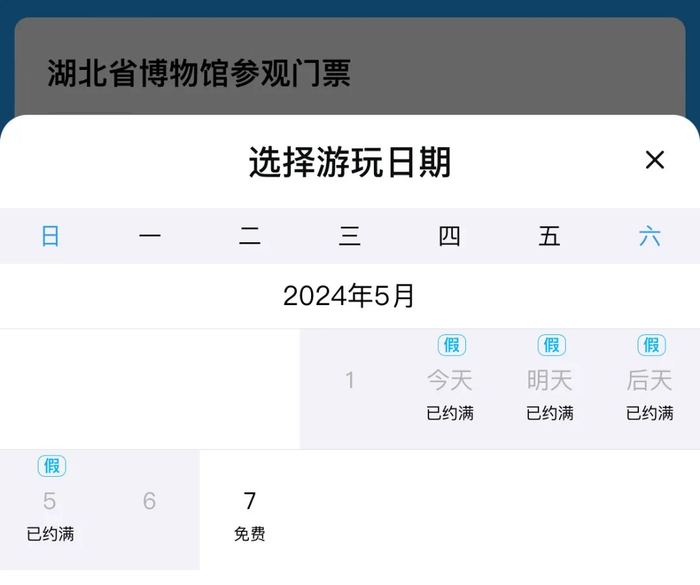Tap date 1 in May 2024
The height and width of the screenshot is (585, 700).
point(350,389)
